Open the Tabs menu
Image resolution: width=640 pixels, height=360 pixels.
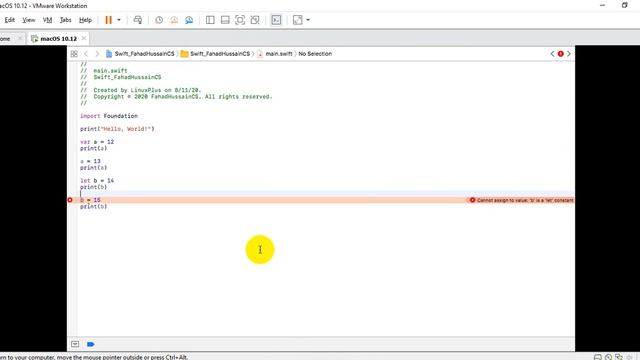point(65,20)
